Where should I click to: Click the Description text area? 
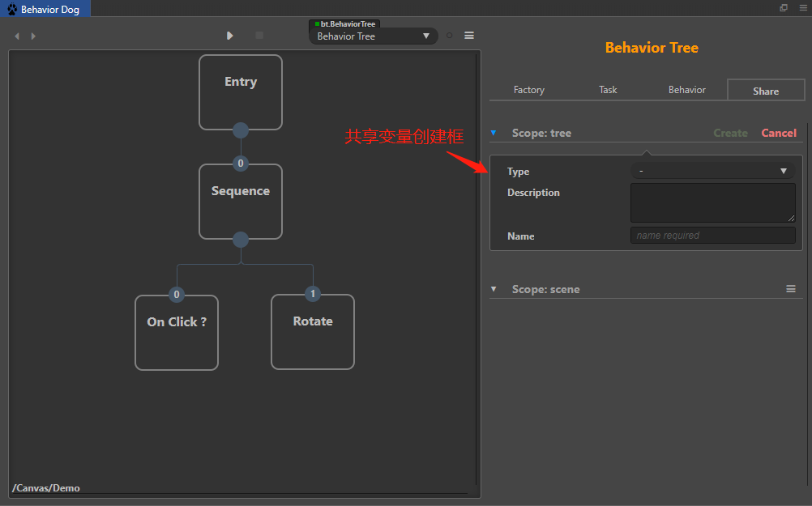pos(712,203)
